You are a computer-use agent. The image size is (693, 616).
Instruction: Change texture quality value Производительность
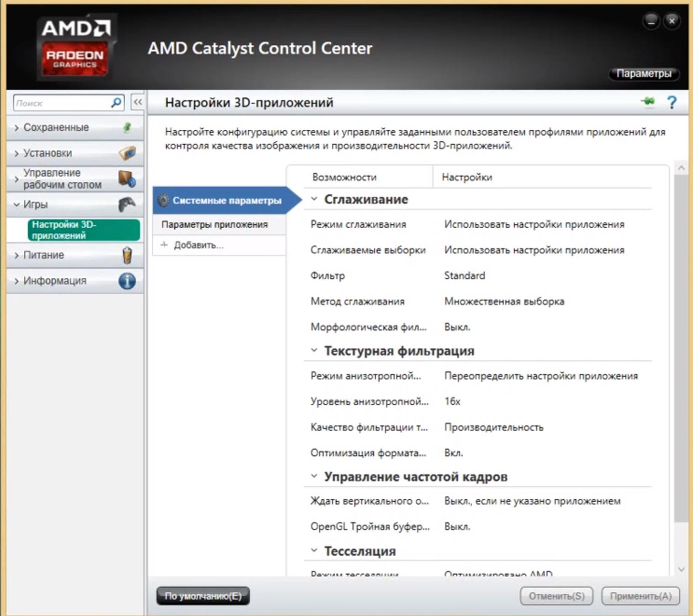tap(494, 427)
